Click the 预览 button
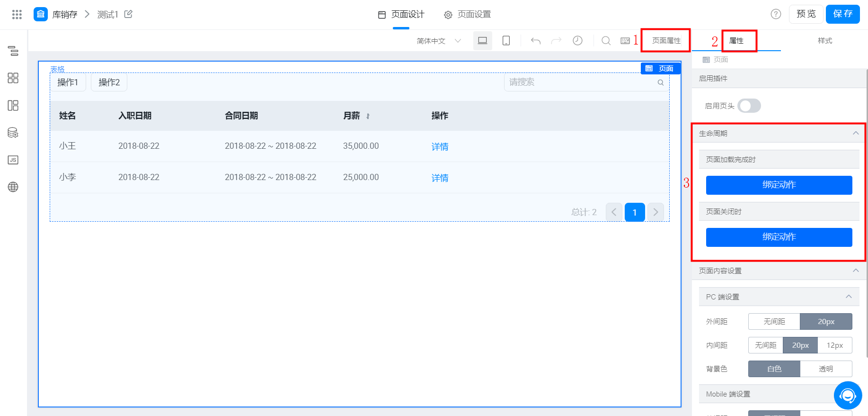Image resolution: width=868 pixels, height=416 pixels. [806, 14]
